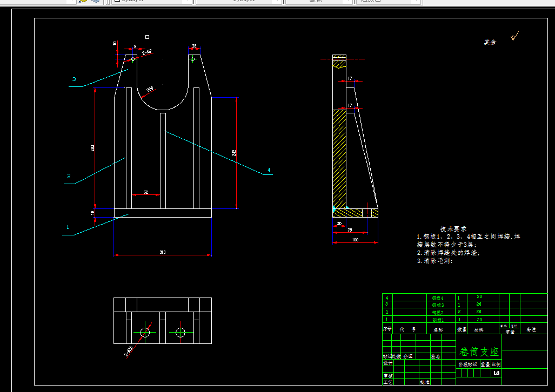Click leader label 4 in cyan
Image resolution: width=555 pixels, height=392 pixels.
(269, 170)
